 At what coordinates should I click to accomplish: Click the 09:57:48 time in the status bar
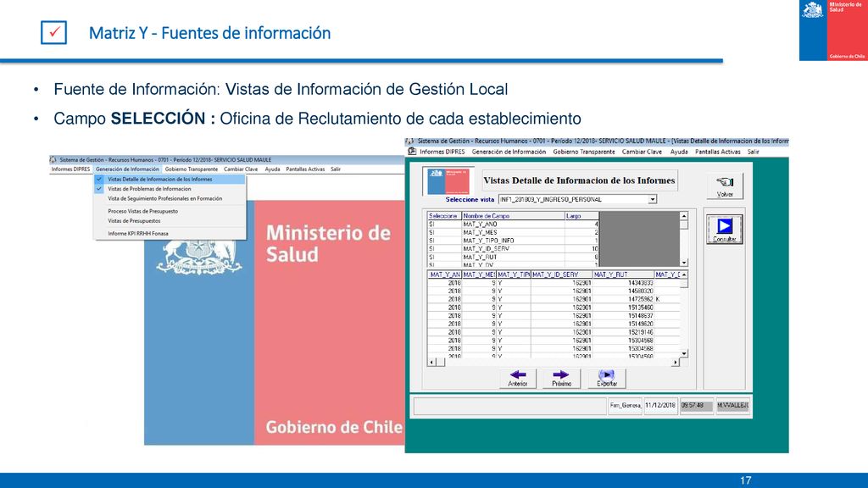tap(697, 406)
